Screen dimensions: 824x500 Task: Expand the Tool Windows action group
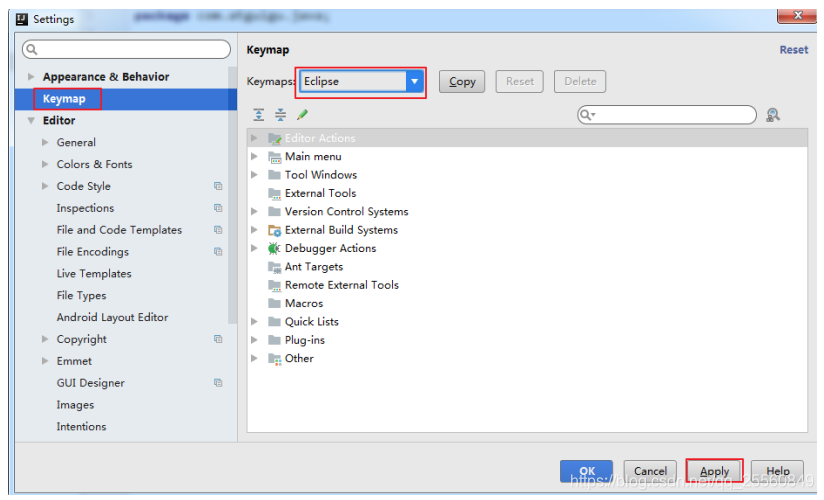pyautogui.click(x=254, y=175)
